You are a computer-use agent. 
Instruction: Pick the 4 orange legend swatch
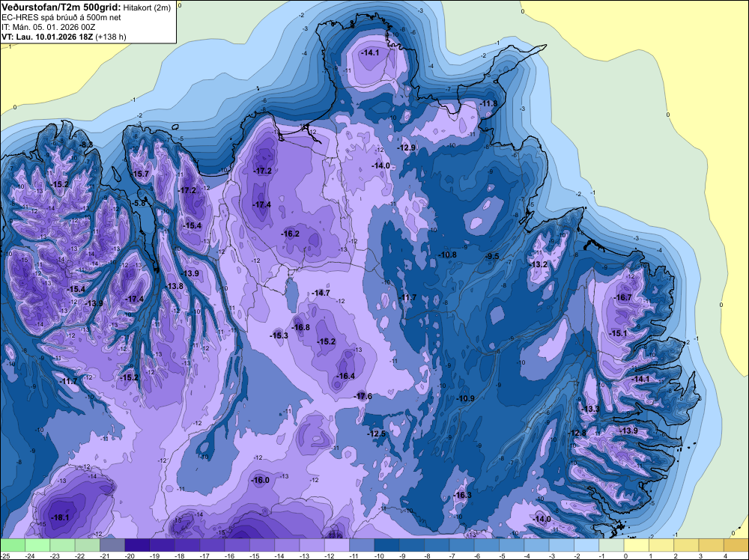pyautogui.click(x=736, y=545)
